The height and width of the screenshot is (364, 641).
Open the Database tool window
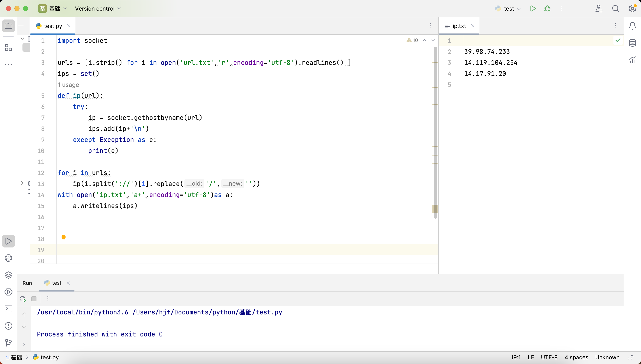click(x=633, y=43)
